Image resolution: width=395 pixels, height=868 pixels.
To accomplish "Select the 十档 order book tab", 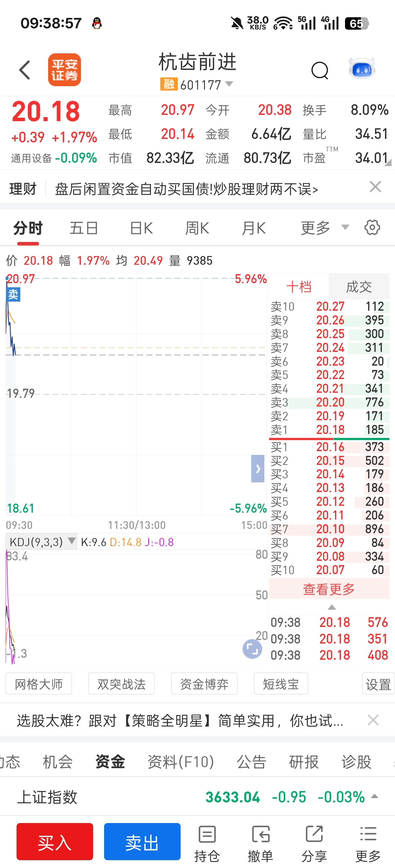I will pos(299,287).
